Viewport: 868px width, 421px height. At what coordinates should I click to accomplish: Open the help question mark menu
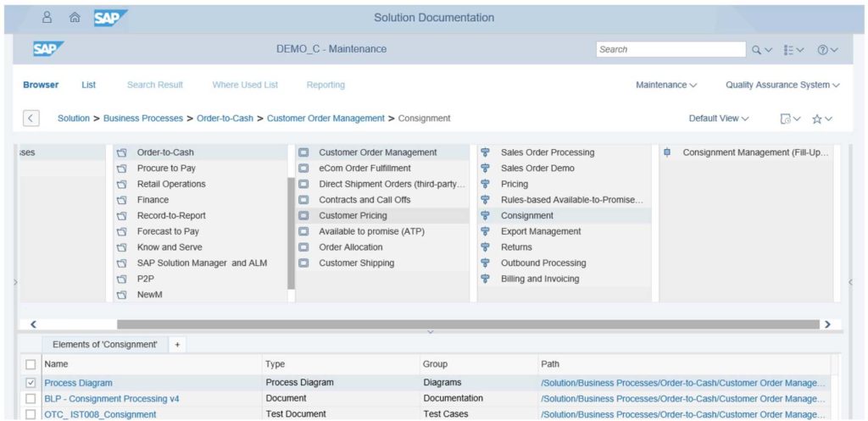pyautogui.click(x=827, y=49)
